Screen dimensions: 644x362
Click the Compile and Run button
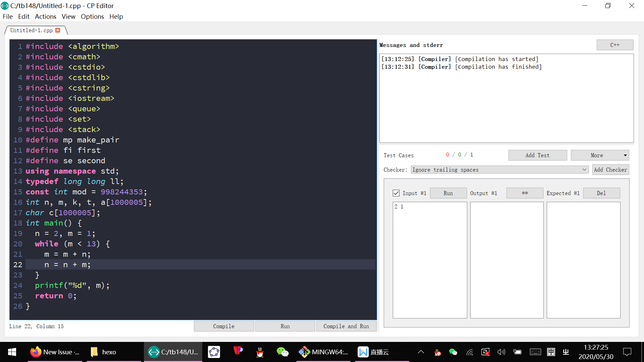(x=346, y=326)
